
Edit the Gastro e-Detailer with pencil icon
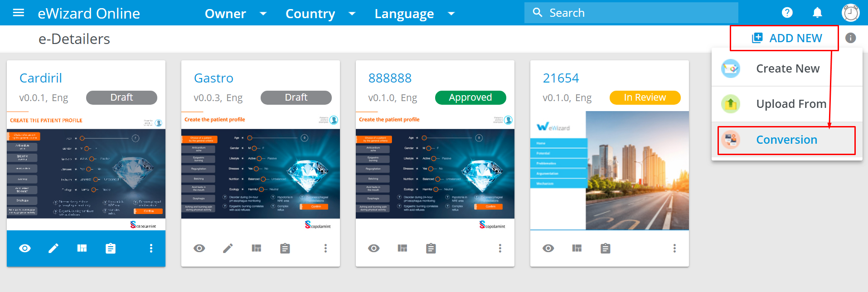point(228,248)
